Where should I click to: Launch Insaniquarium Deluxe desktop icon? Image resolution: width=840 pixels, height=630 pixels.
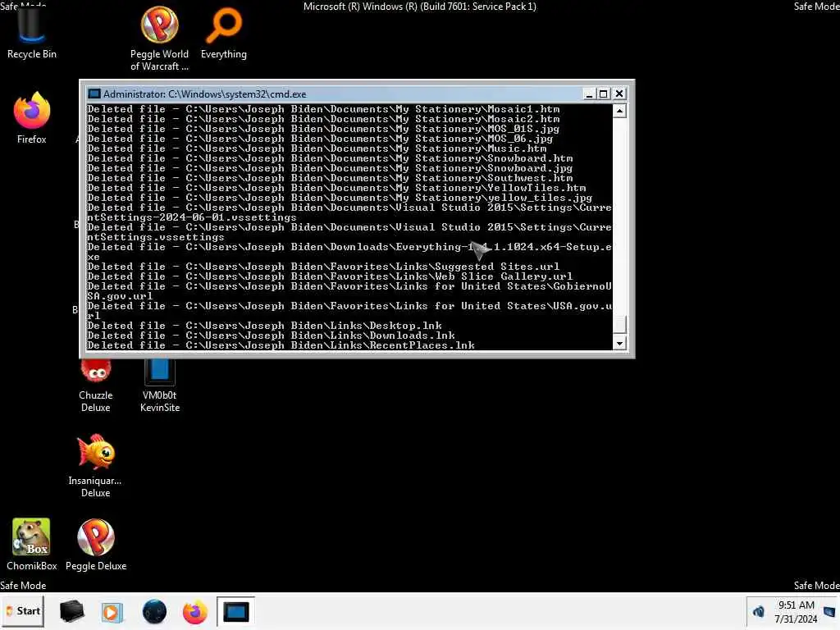pyautogui.click(x=95, y=466)
